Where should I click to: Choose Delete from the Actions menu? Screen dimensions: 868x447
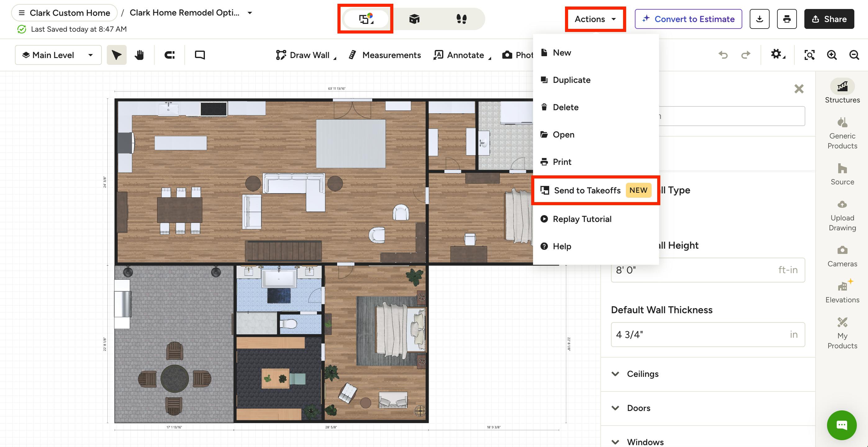tap(596, 107)
